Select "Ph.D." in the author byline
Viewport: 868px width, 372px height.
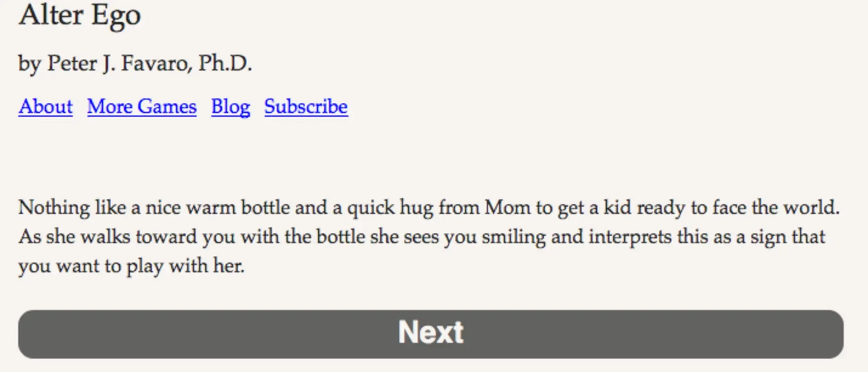(x=224, y=63)
